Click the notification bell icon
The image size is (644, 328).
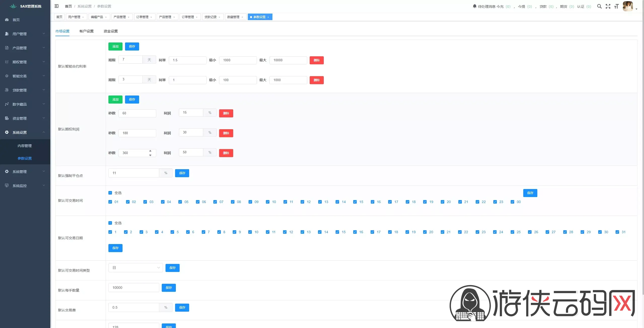[x=474, y=6]
